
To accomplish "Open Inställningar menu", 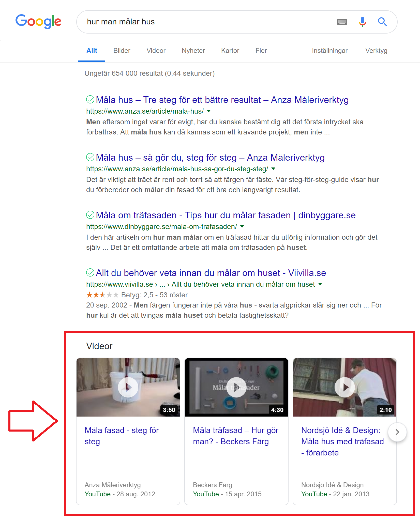I will 329,51.
